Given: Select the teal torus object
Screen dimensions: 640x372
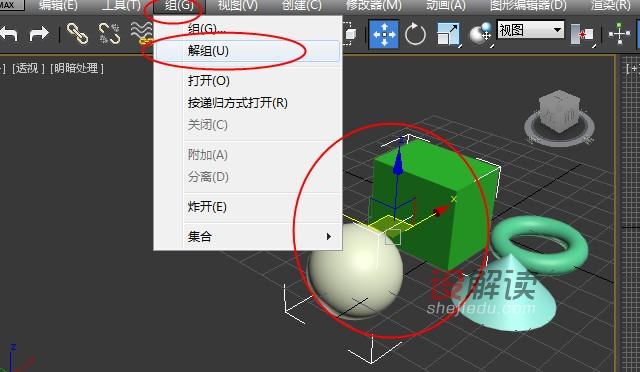Looking at the screenshot, I should [x=539, y=244].
